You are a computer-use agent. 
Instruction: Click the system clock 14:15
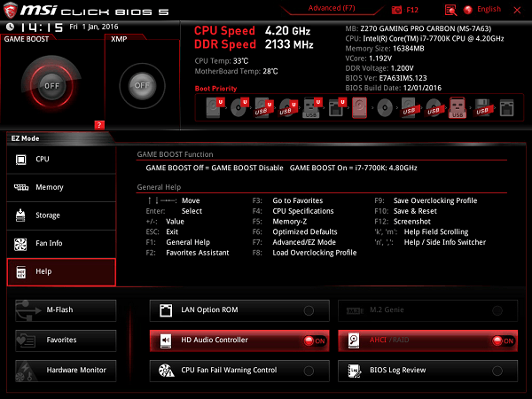[x=41, y=27]
